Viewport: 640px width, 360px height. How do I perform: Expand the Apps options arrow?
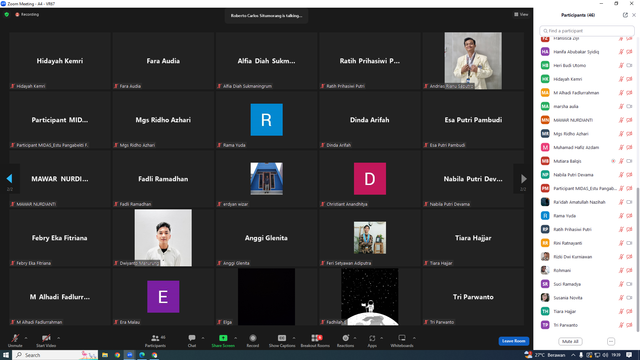(381, 338)
